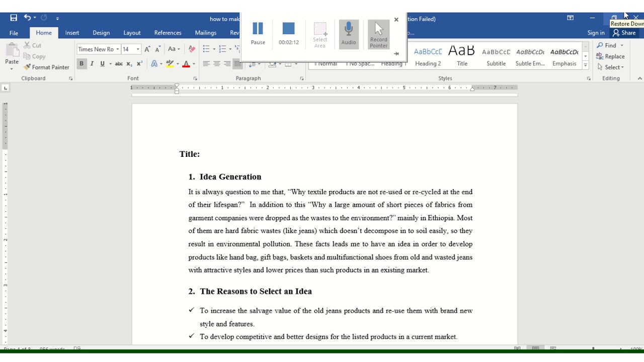Viewport: 644px width, 362px height.
Task: Click Find in Editing group
Action: pyautogui.click(x=606, y=45)
